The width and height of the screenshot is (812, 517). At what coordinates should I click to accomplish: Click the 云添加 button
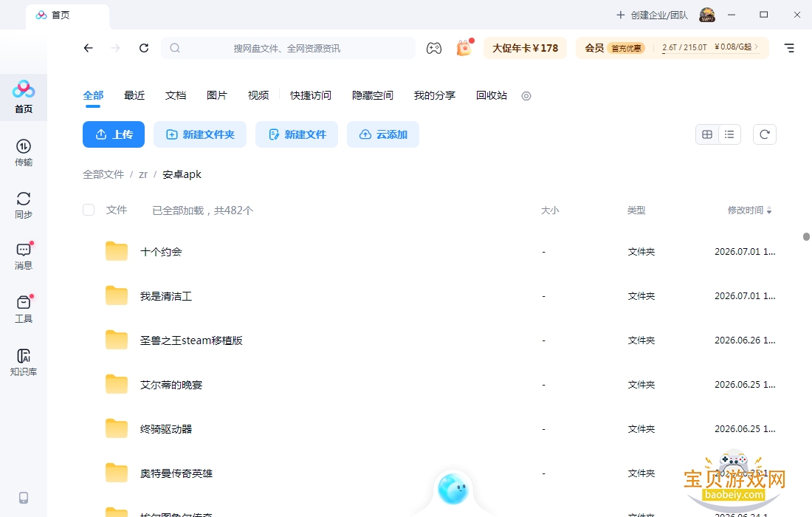(x=383, y=134)
